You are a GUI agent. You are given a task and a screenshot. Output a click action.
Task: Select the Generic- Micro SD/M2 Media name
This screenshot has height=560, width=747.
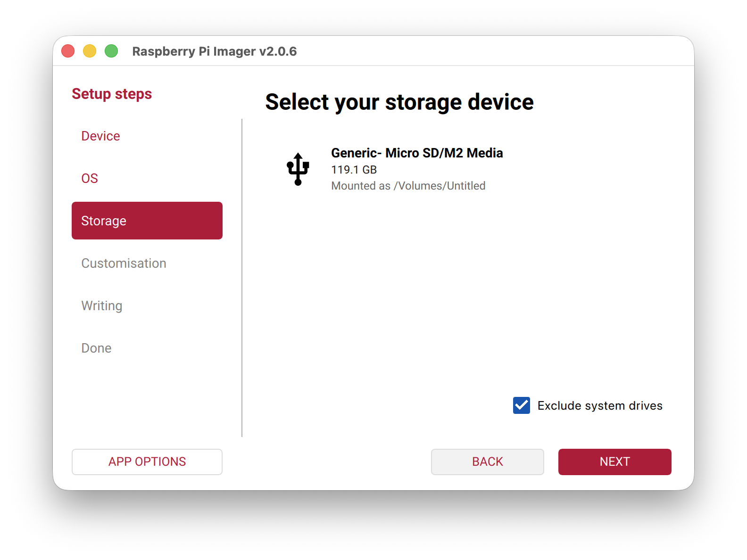[x=417, y=153]
